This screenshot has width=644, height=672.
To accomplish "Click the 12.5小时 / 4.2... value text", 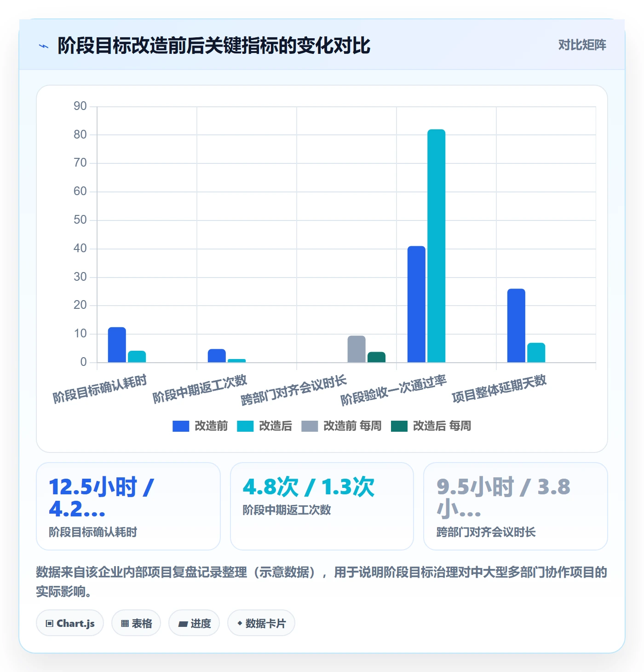I will point(101,498).
